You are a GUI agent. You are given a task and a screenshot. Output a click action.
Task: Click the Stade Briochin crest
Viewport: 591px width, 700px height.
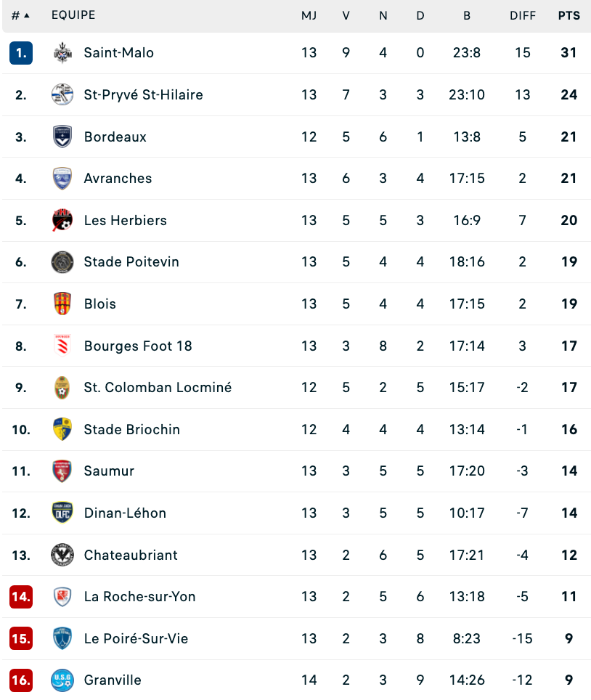(x=62, y=429)
